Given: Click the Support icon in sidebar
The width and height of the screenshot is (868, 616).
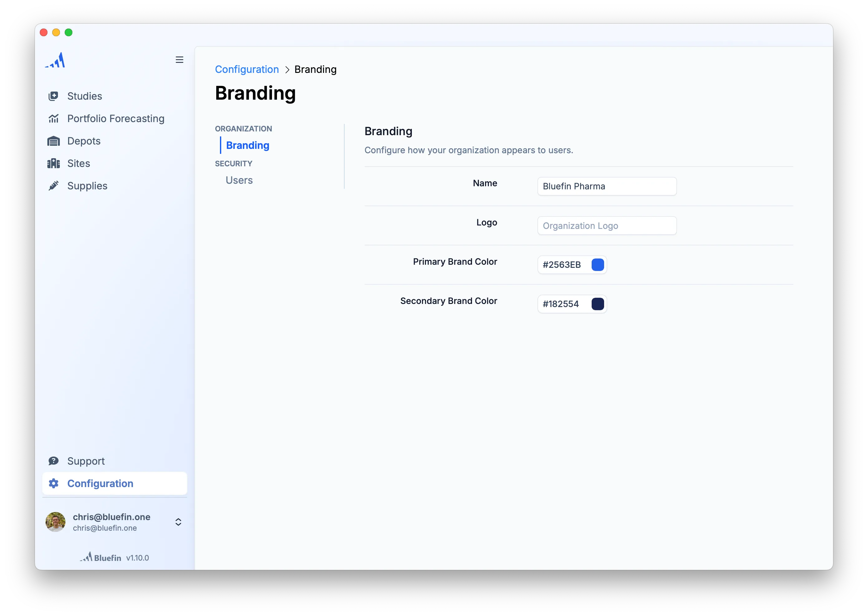Looking at the screenshot, I should coord(53,461).
